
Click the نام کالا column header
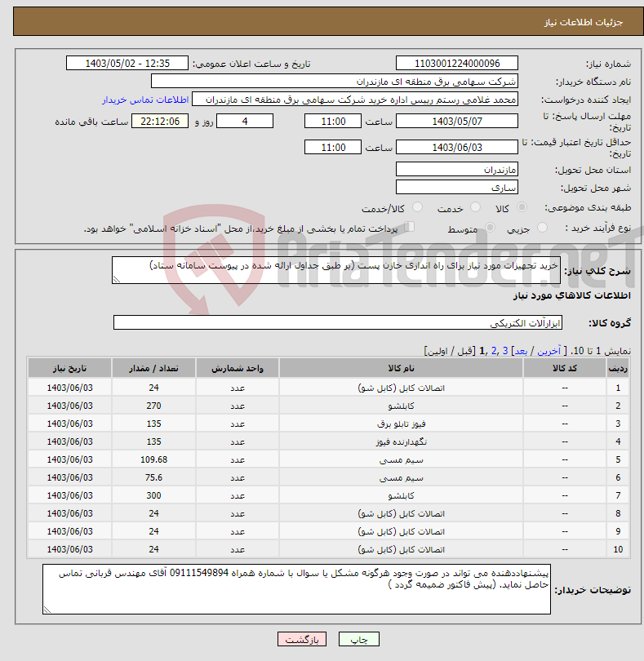click(401, 368)
